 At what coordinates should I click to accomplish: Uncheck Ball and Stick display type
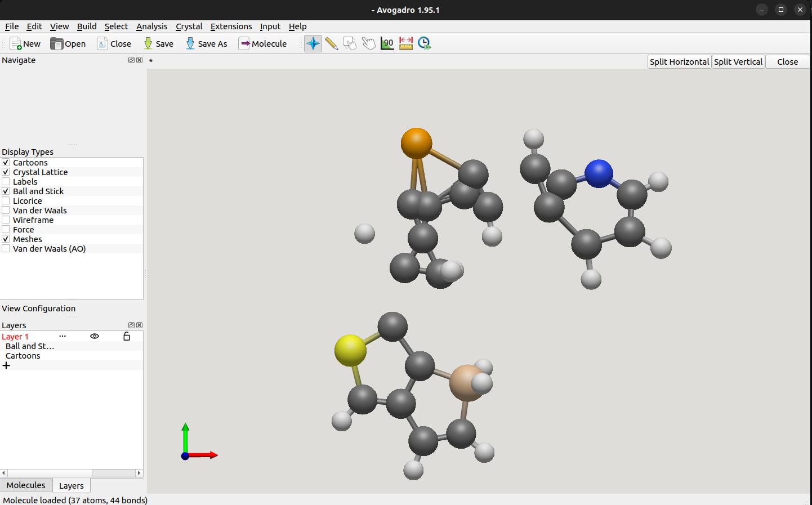(x=6, y=191)
